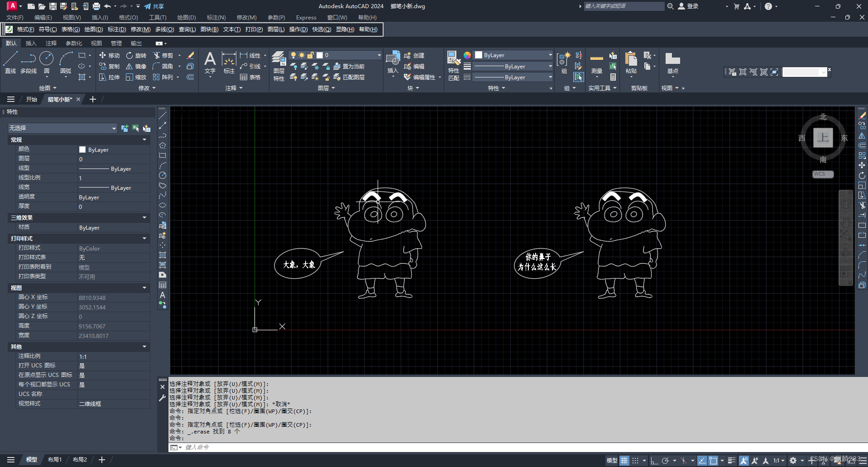868x467 pixels.
Task: Click the WCS button under the ViewCube
Action: click(x=823, y=174)
